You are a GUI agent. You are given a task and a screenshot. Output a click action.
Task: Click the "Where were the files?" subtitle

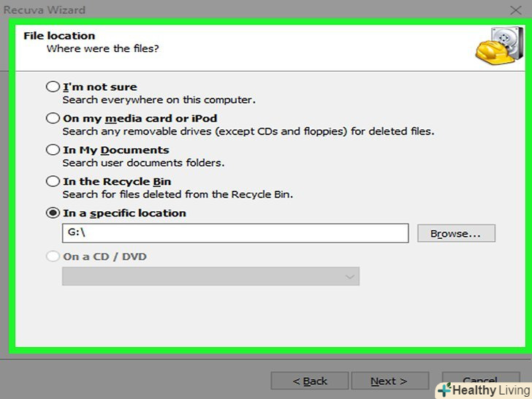[x=102, y=49]
